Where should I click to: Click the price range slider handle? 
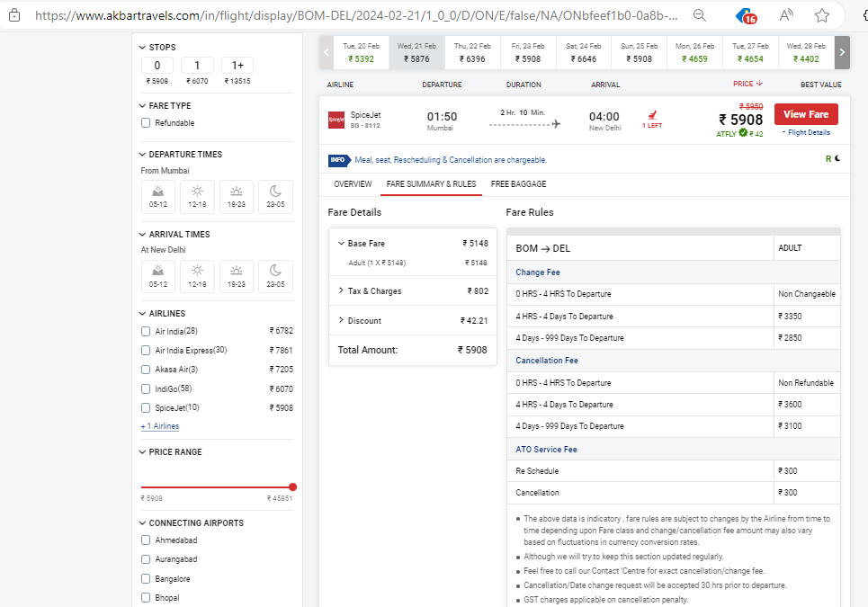(x=292, y=486)
